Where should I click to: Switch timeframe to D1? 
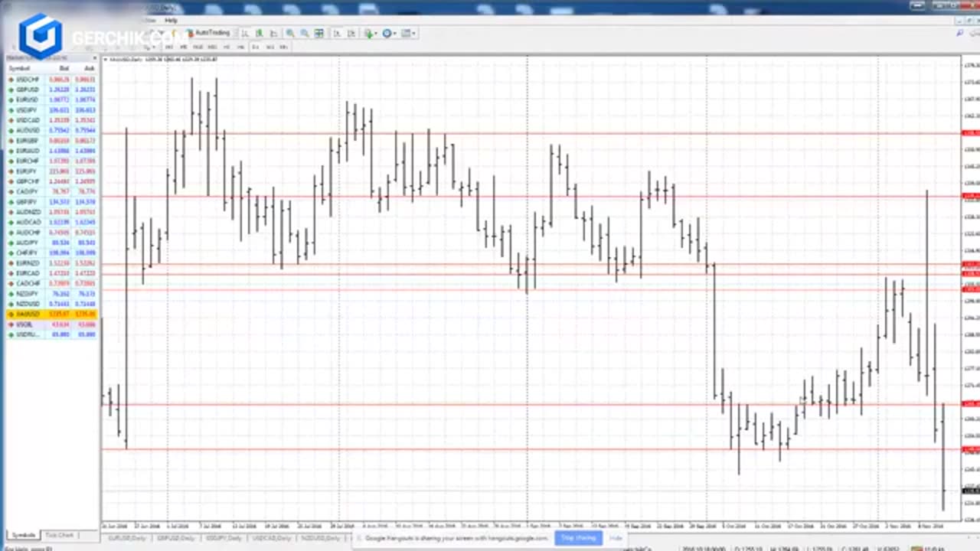[x=255, y=47]
